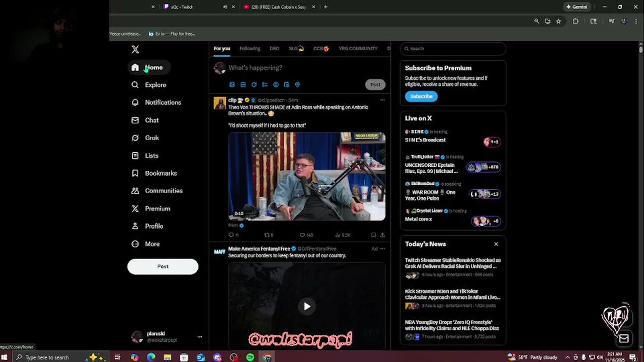Switch to the CCB tab

click(x=321, y=49)
